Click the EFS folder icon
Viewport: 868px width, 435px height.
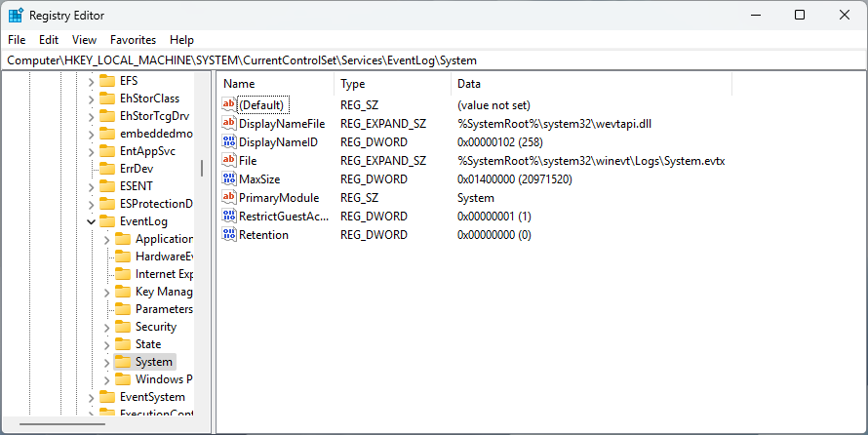point(107,81)
